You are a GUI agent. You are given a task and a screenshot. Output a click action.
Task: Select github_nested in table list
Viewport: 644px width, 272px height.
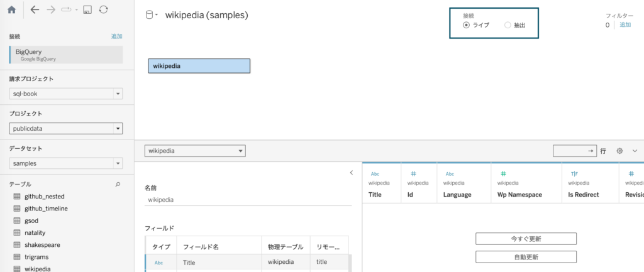pos(45,197)
